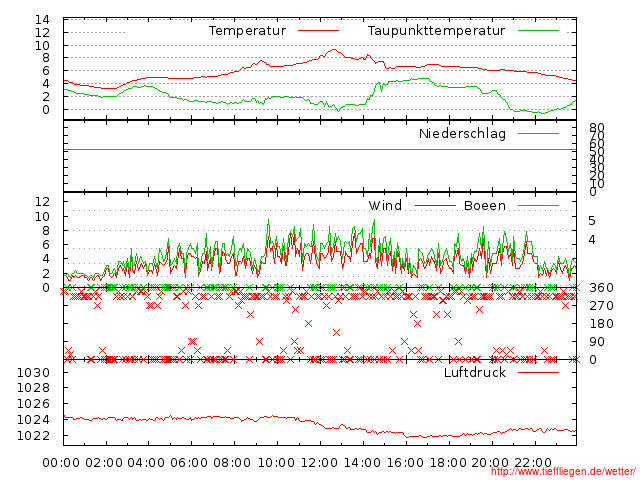
Task: Click the red Wind legend line
Action: [x=435, y=205]
